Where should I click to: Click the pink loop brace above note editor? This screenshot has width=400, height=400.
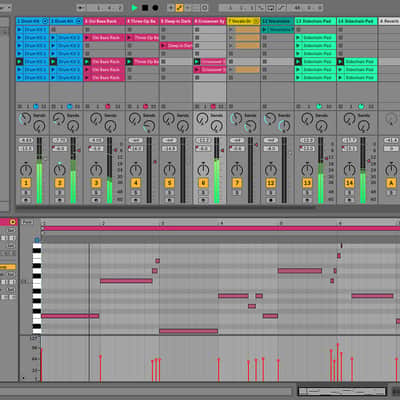click(221, 228)
